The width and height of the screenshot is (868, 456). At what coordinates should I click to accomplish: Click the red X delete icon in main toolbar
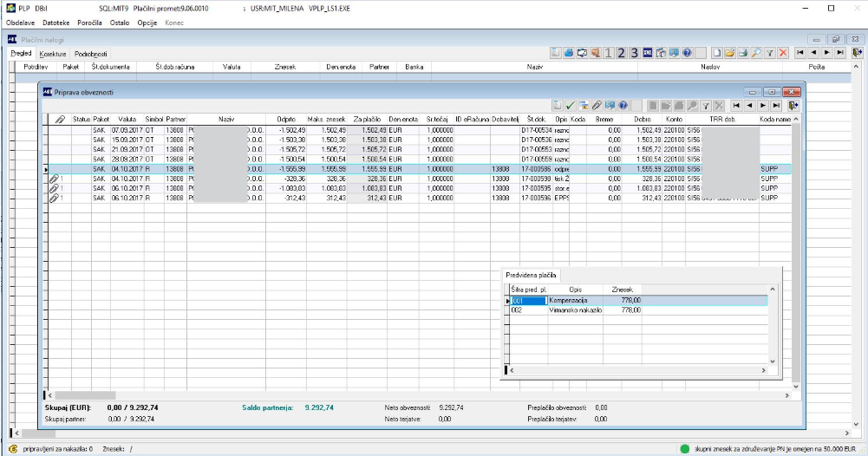pyautogui.click(x=783, y=53)
